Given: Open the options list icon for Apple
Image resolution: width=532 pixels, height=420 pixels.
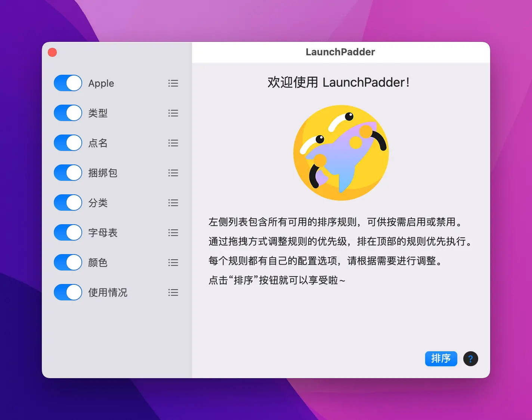Looking at the screenshot, I should click(x=173, y=83).
